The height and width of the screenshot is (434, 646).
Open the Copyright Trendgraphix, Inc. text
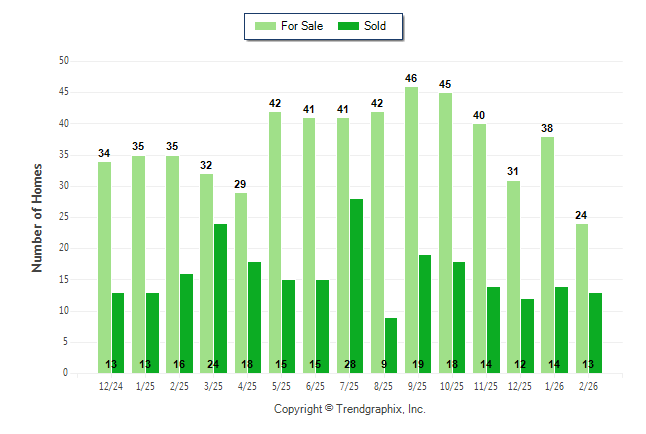click(x=350, y=409)
